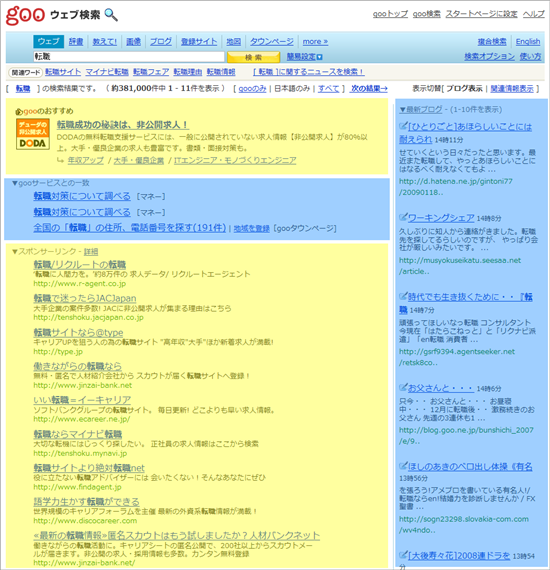Viewport: 550px width, 570px height.
Task: Collapse the gooサービスとの一致 section
Action: click(x=15, y=183)
